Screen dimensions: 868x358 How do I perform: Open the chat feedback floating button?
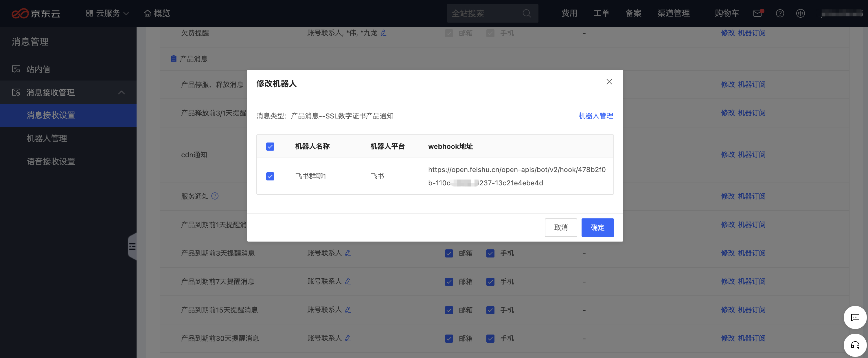pyautogui.click(x=855, y=317)
